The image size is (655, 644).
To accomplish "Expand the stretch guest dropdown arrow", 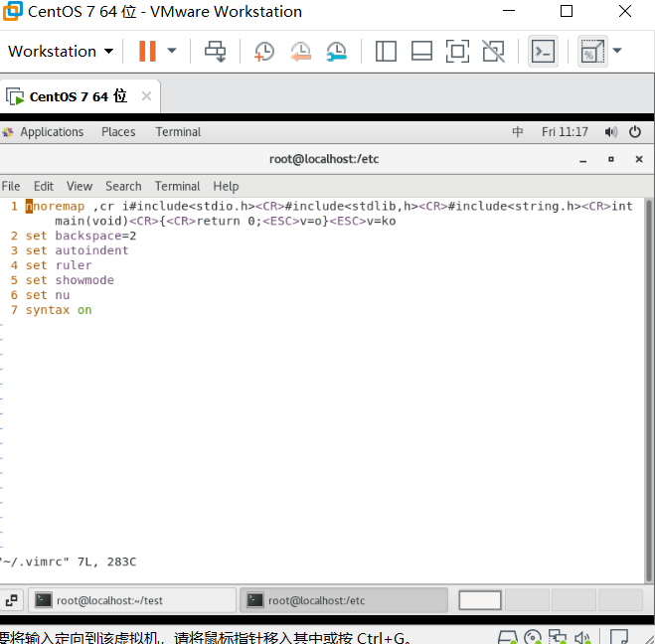I will 617,51.
